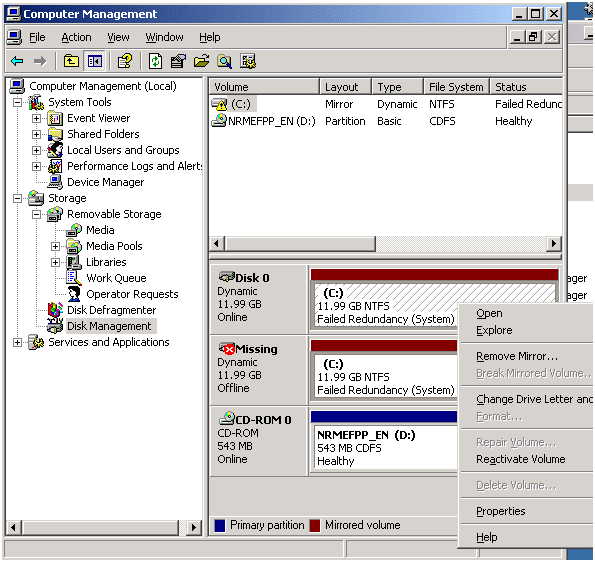
Task: Collapse the System Tools node
Action: [17, 102]
